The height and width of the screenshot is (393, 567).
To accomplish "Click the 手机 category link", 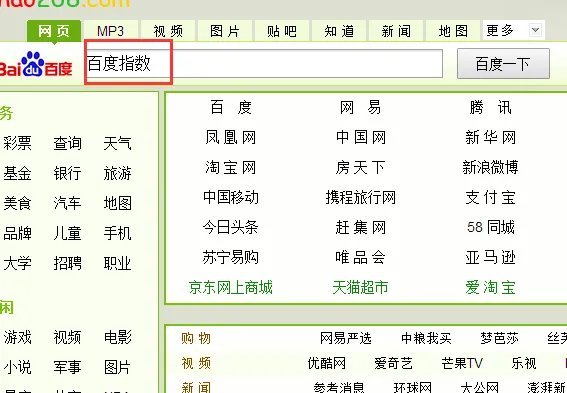I will [x=117, y=233].
